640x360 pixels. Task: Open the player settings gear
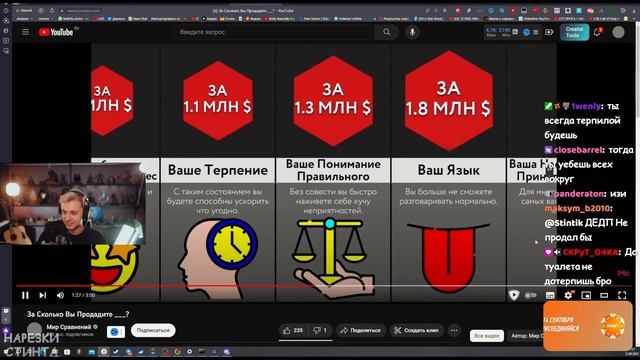568,295
